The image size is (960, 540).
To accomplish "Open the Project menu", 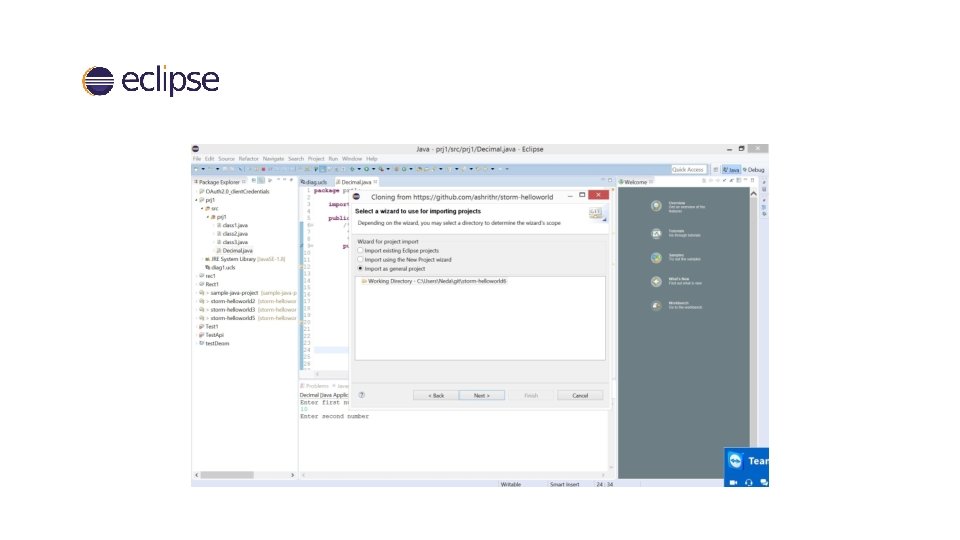I will tap(316, 159).
